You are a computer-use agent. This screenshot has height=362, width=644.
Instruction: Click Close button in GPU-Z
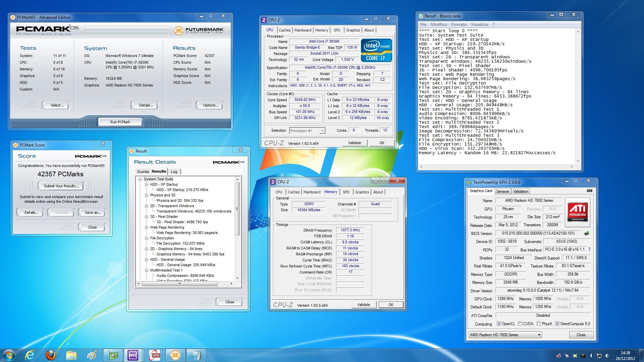tap(581, 335)
